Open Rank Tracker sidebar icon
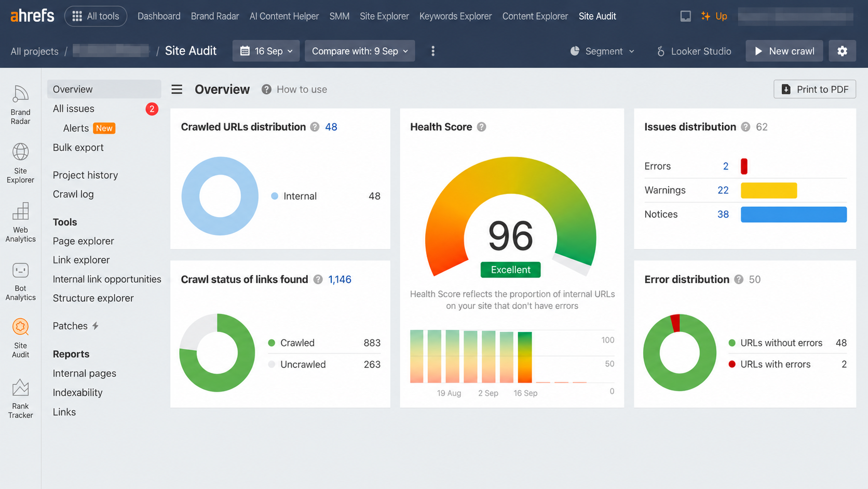Viewport: 868px width, 489px height. click(20, 399)
